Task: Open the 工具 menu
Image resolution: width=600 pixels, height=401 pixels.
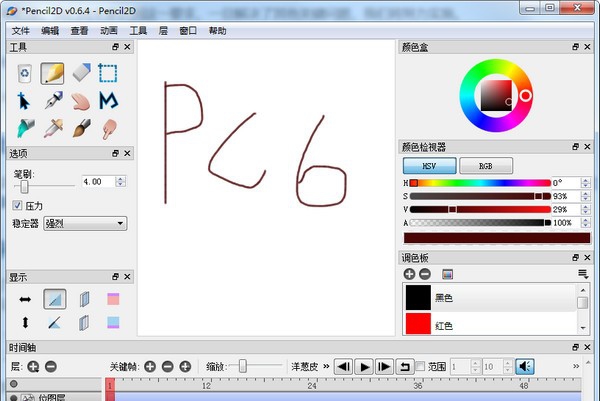Action: (x=138, y=31)
